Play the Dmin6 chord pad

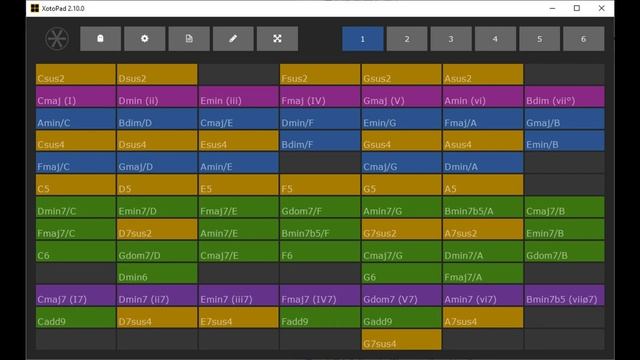click(157, 273)
